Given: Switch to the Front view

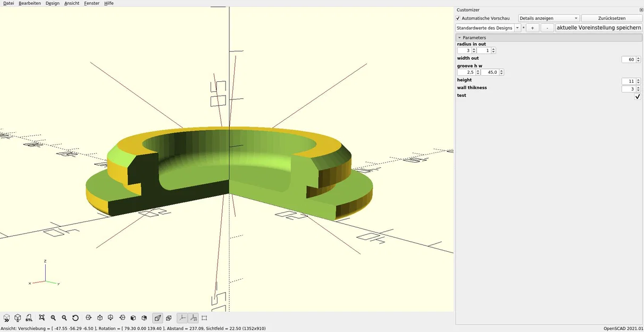Looking at the screenshot, I should pos(133,318).
